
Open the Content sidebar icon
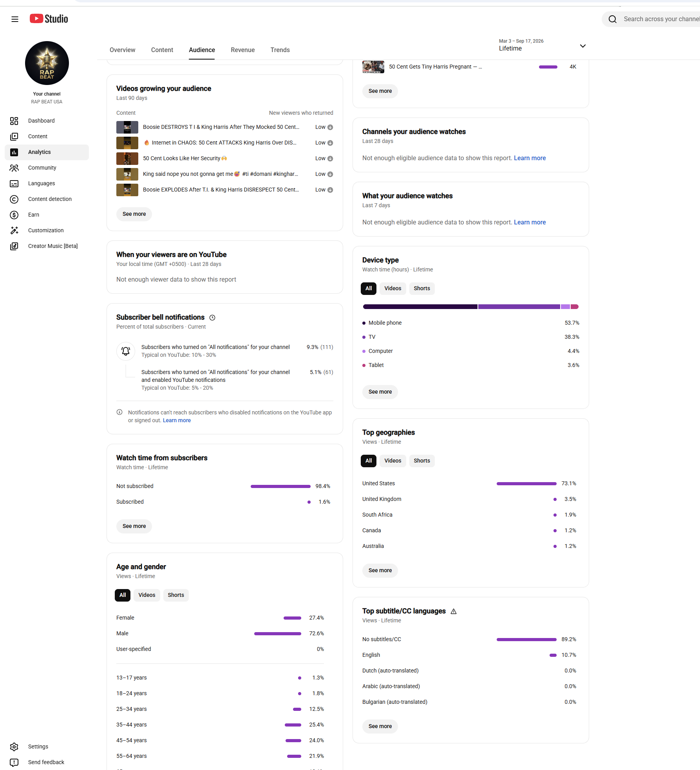coord(14,136)
